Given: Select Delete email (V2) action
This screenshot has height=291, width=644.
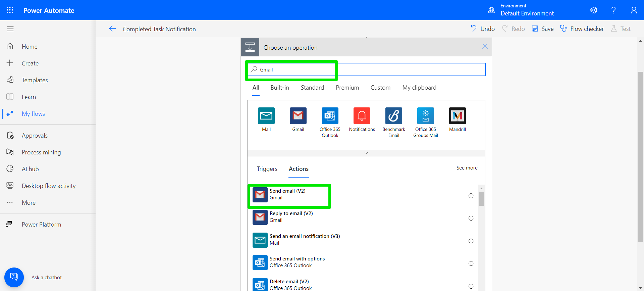Looking at the screenshot, I should [x=363, y=285].
